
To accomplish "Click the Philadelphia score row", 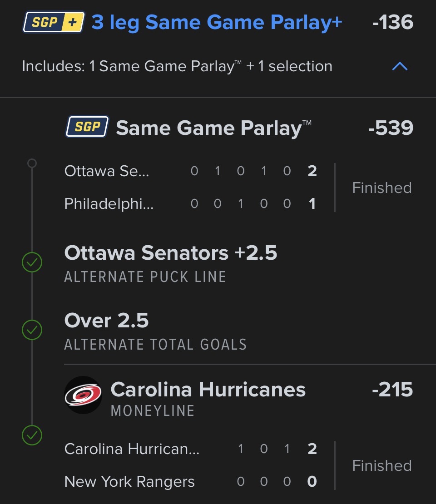I will pyautogui.click(x=191, y=203).
